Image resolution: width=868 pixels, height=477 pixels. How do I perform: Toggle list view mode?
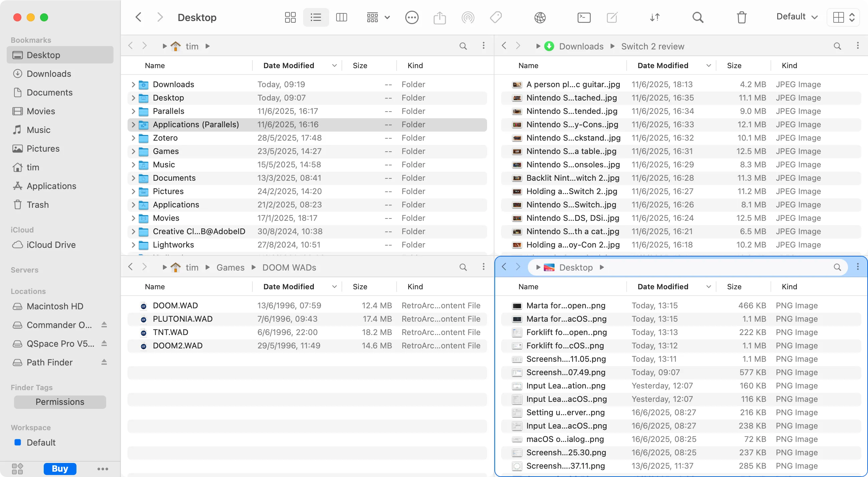[x=316, y=17]
